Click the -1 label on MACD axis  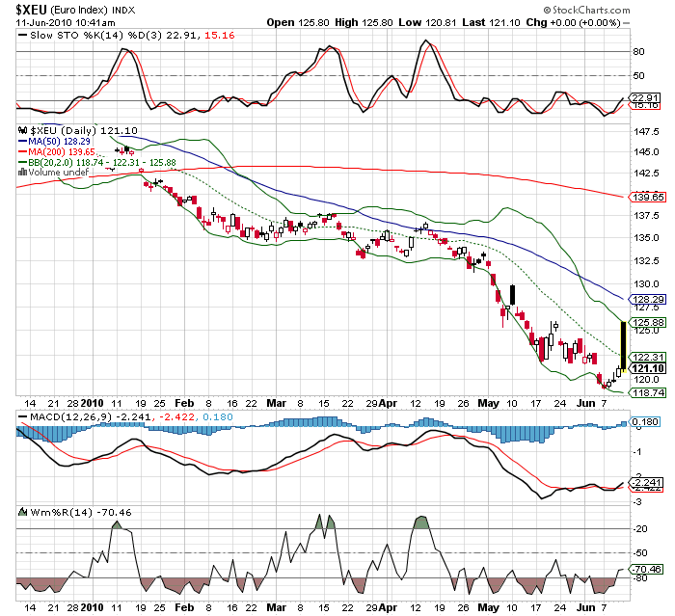coord(637,452)
